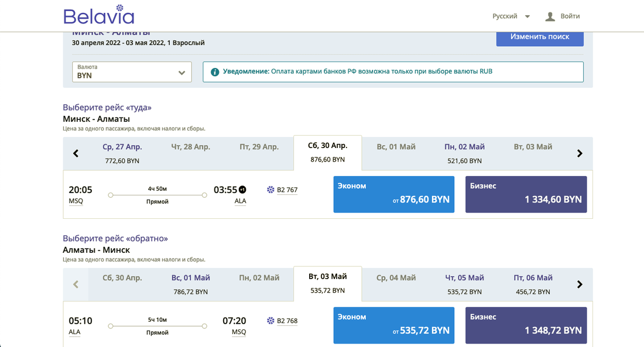Show earlier outbound dates with left arrow

(x=76, y=153)
